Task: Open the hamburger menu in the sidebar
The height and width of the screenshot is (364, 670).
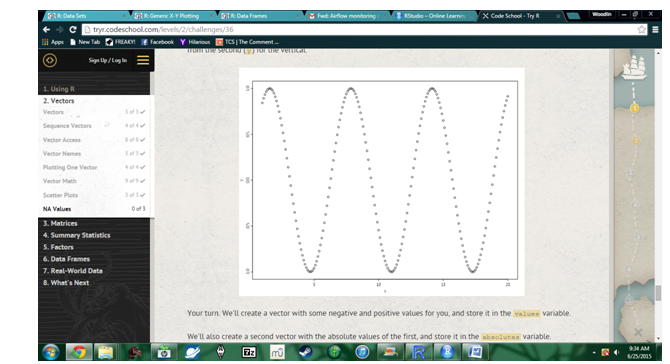Action: pos(143,60)
